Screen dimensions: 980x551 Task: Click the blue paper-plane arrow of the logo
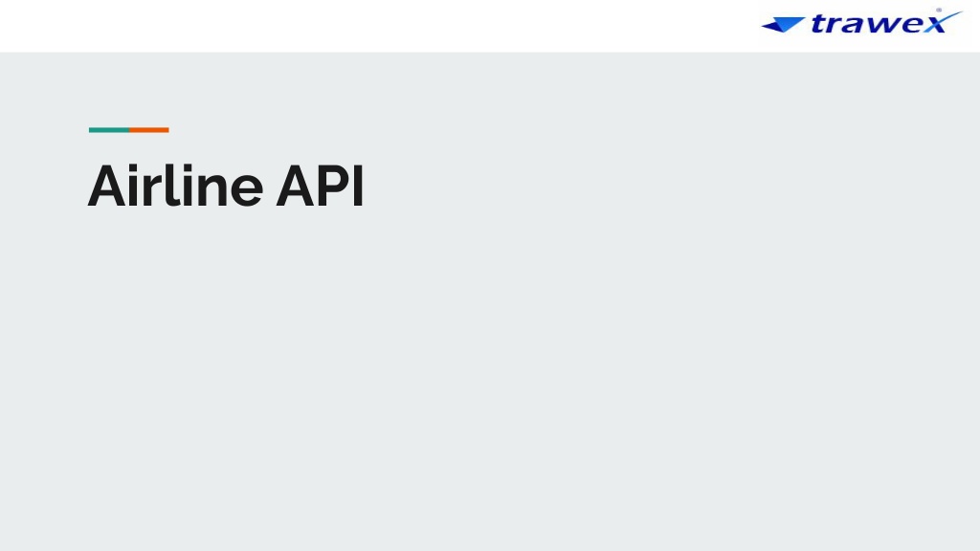[783, 24]
